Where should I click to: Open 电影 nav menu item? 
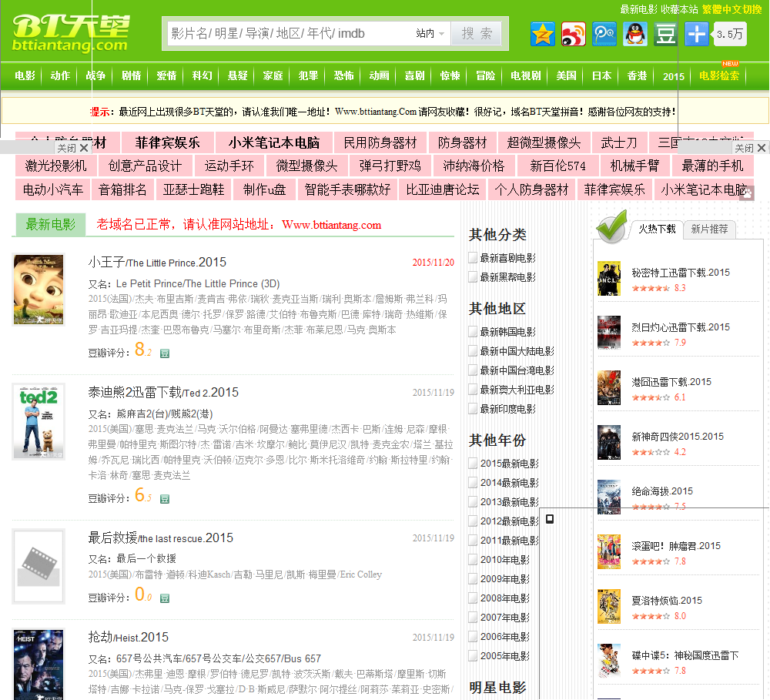(x=25, y=75)
